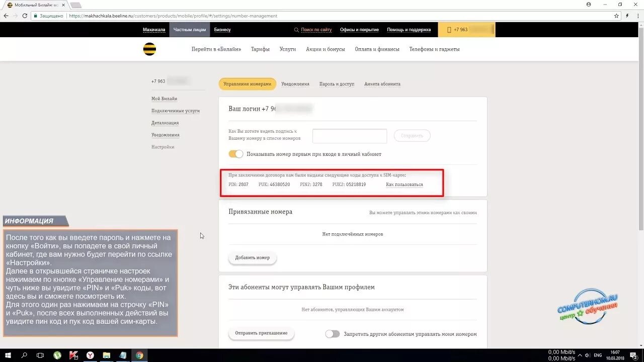The height and width of the screenshot is (362, 644).
Task: Bookmark page with the star icon
Action: (x=616, y=16)
